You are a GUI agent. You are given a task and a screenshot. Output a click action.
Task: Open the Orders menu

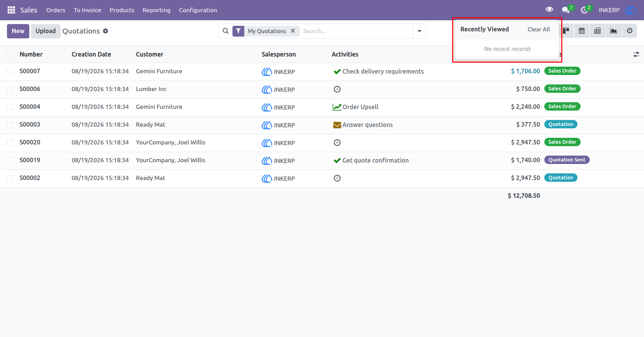point(56,10)
